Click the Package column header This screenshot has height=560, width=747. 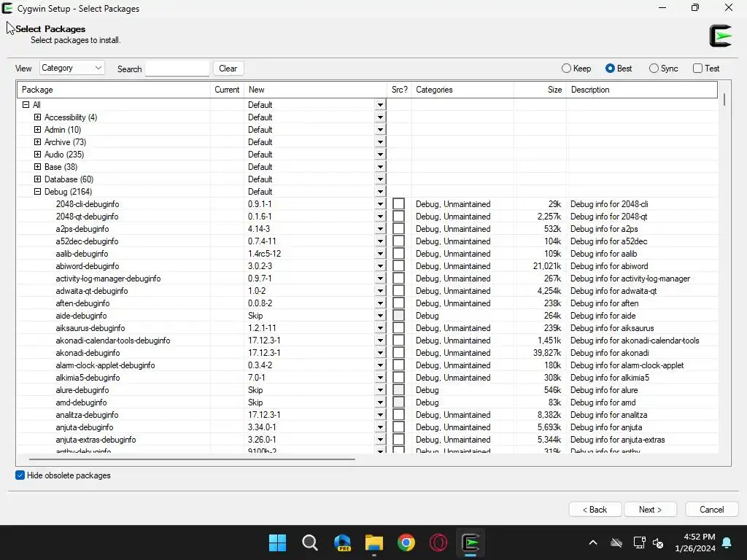coord(113,90)
